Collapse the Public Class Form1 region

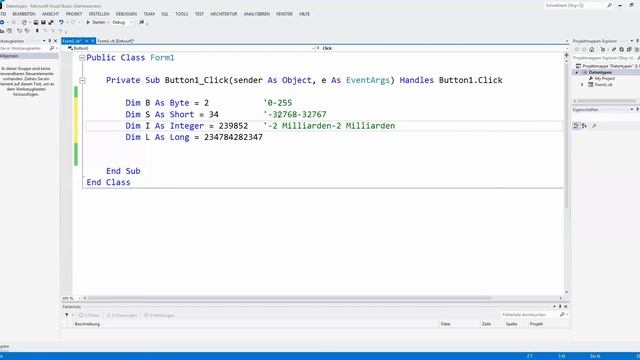click(x=82, y=58)
